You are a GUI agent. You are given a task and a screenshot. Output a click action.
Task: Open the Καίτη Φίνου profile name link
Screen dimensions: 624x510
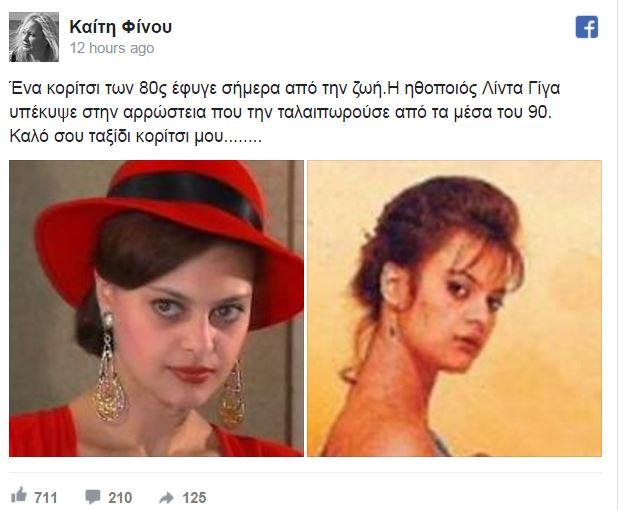click(121, 27)
